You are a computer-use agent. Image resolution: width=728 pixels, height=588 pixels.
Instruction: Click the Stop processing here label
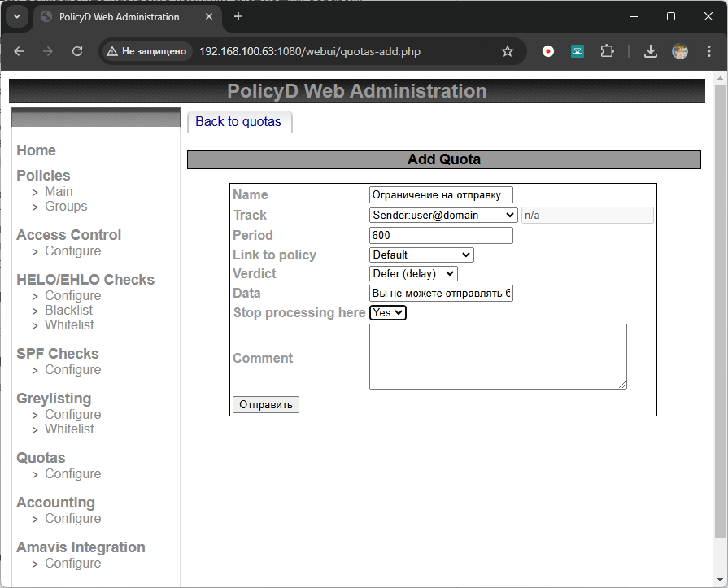click(x=299, y=313)
